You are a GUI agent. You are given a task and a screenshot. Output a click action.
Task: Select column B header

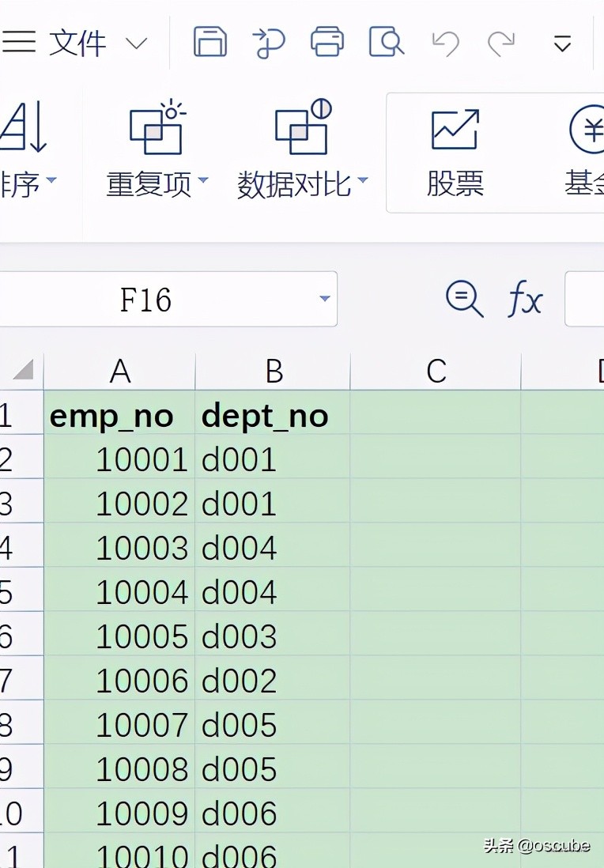[x=273, y=371]
